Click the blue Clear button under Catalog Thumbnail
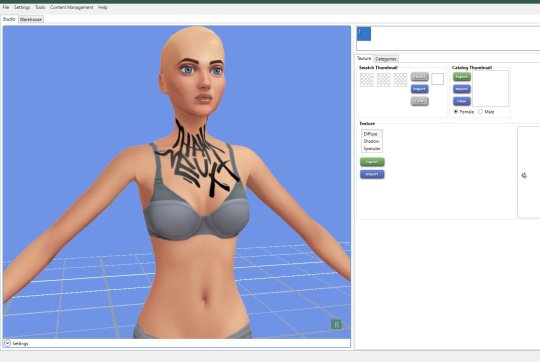Screen dimensions: 540x362 (x=461, y=101)
